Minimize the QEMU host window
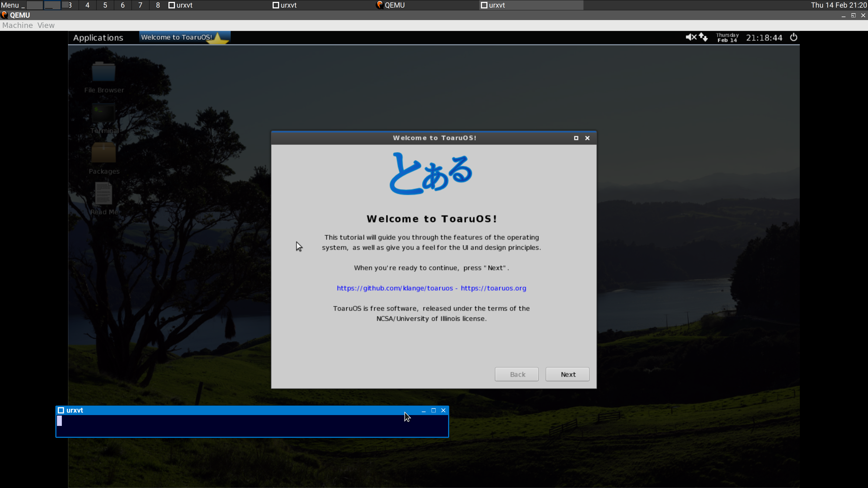Screen dimensions: 868x488 (x=843, y=15)
